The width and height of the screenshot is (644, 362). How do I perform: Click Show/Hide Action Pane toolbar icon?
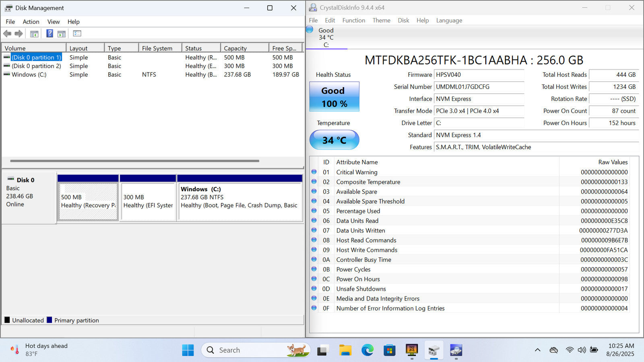[x=62, y=34]
